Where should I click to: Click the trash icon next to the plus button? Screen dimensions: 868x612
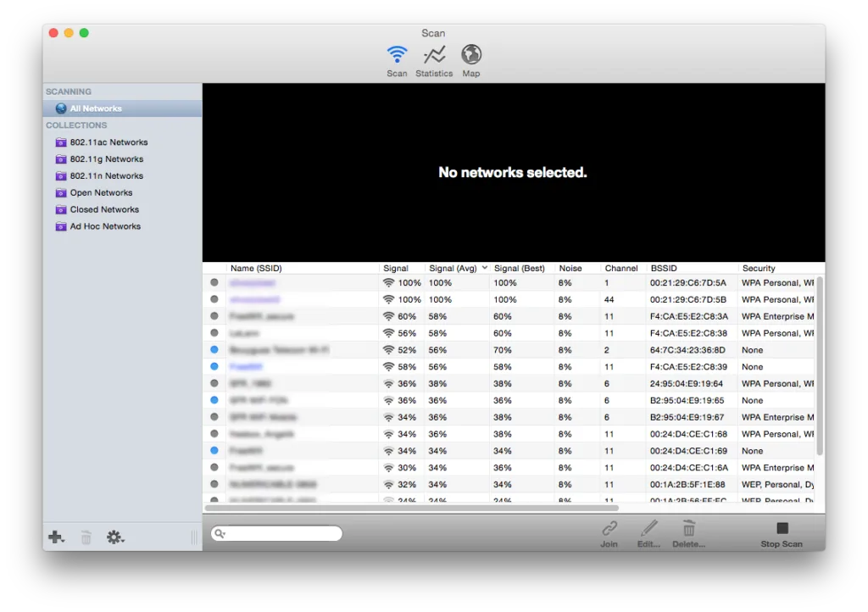coord(85,537)
